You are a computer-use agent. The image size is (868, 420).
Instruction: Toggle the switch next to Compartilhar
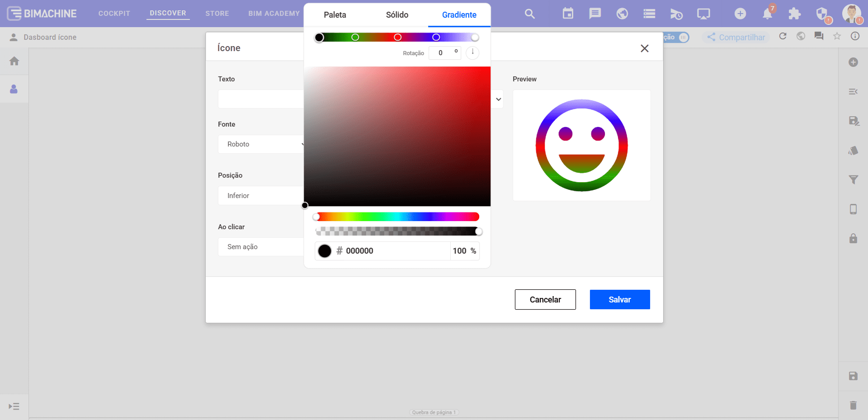coord(682,37)
